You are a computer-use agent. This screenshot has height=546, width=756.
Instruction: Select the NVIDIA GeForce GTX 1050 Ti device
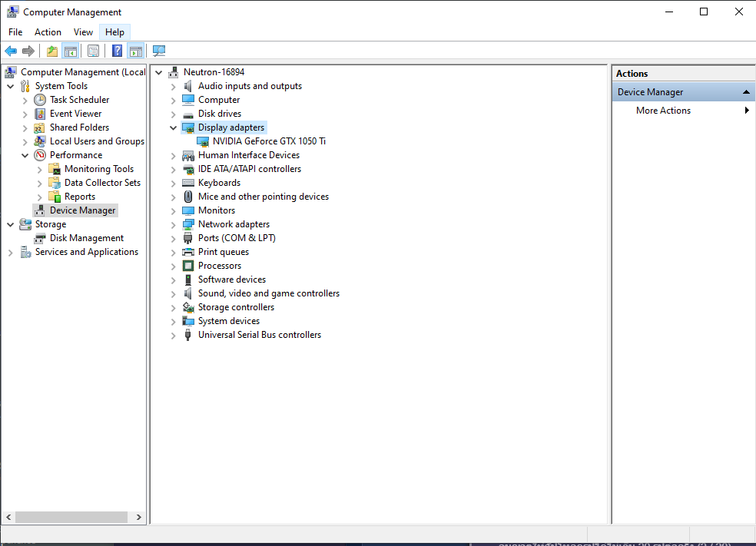(x=269, y=141)
